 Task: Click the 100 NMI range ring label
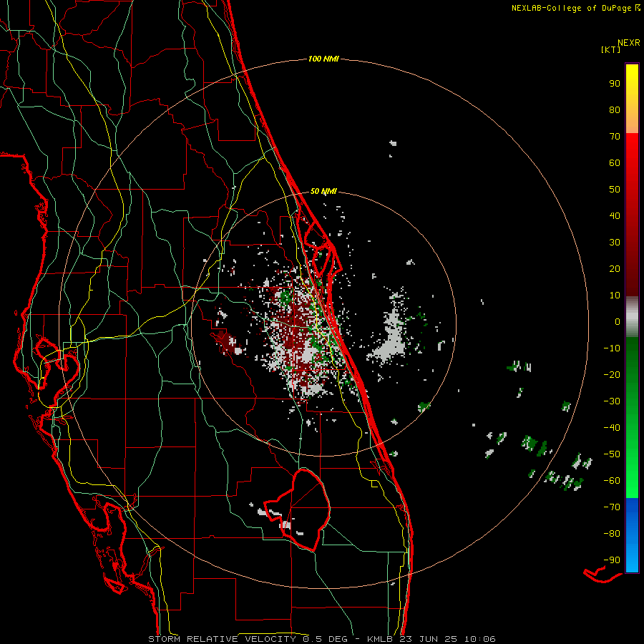click(x=323, y=59)
